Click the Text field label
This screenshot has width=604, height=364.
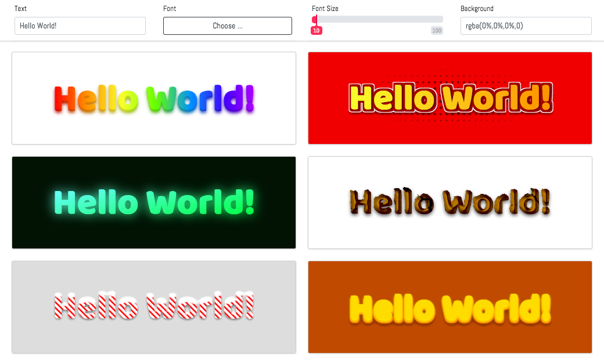(x=20, y=8)
